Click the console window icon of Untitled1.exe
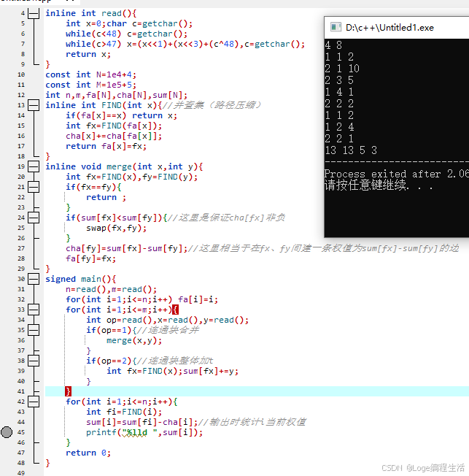This screenshot has width=469, height=476. point(336,27)
